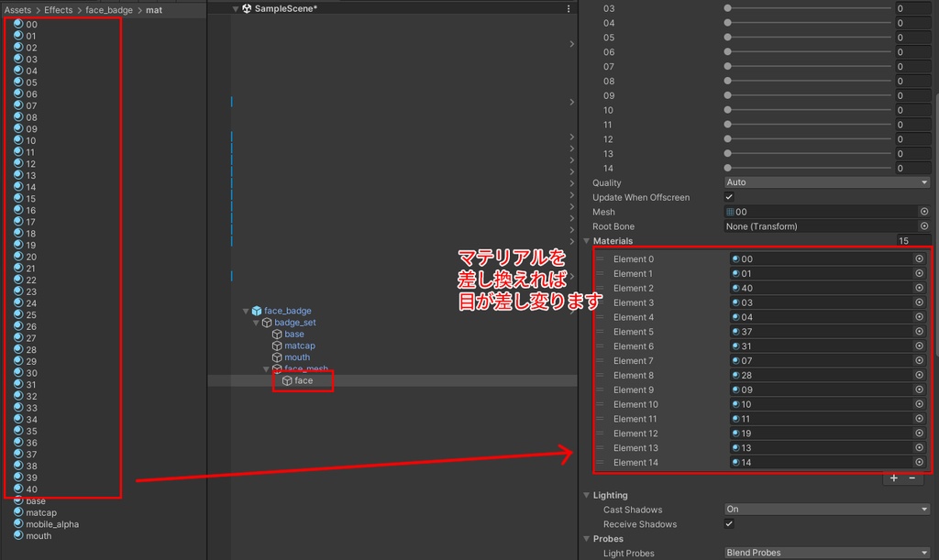Open object picker for Element 5 material
939x560 pixels.
click(919, 332)
